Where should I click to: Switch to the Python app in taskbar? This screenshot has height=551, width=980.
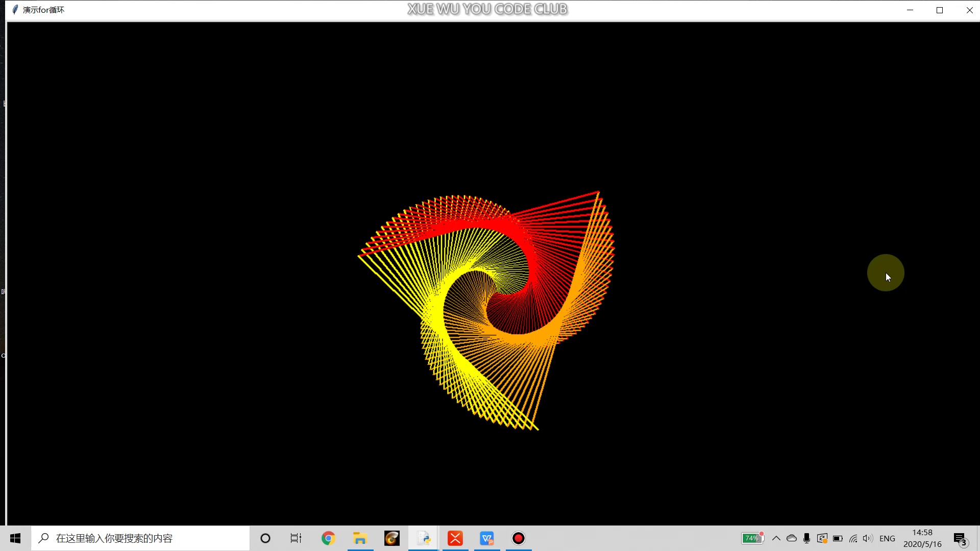[424, 538]
